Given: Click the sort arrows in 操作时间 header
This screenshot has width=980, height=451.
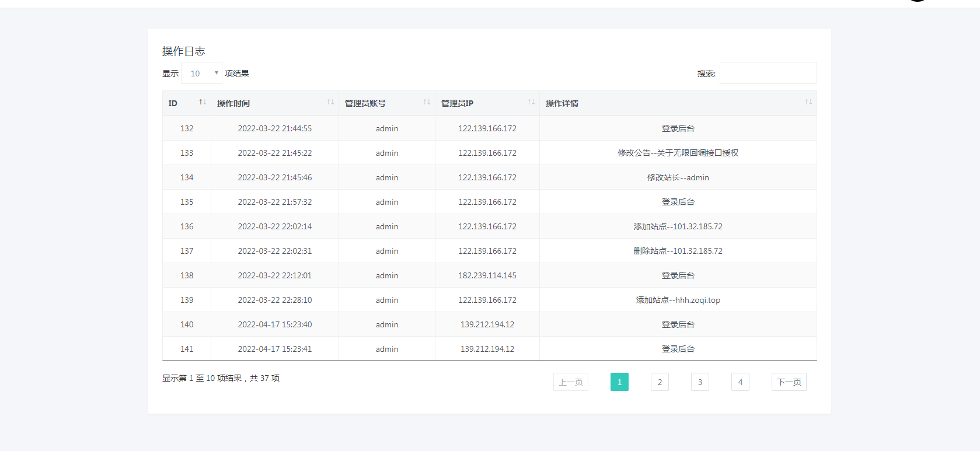Looking at the screenshot, I should 330,102.
